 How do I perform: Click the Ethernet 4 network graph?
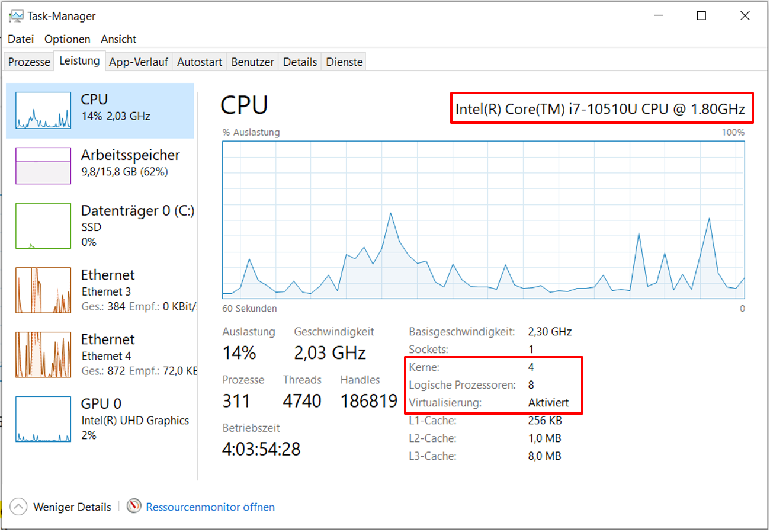tap(43, 355)
